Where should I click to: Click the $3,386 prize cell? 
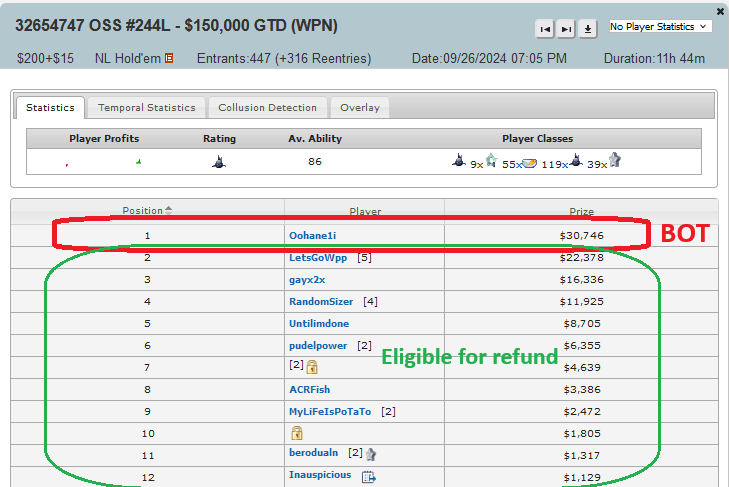point(581,390)
